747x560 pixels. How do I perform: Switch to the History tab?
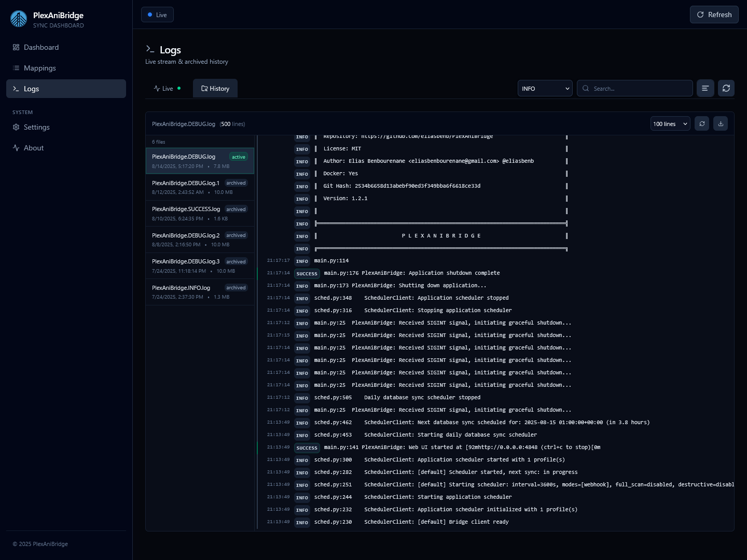pyautogui.click(x=215, y=89)
